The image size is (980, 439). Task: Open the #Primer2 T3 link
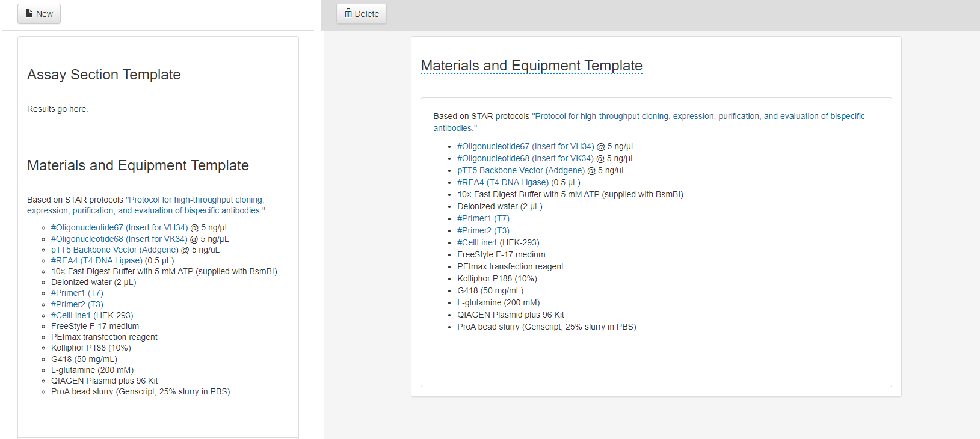[x=483, y=230]
